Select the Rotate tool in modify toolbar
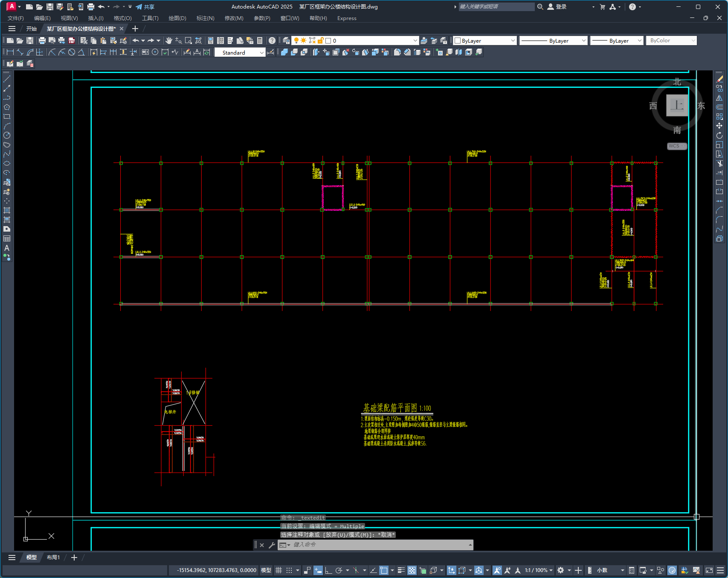The width and height of the screenshot is (728, 578). (719, 135)
